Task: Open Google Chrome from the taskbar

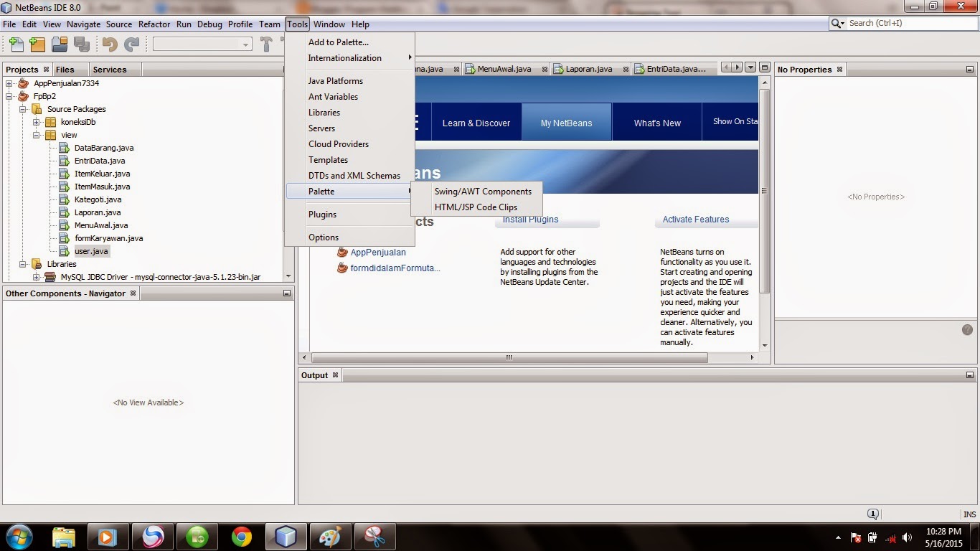Action: (242, 537)
